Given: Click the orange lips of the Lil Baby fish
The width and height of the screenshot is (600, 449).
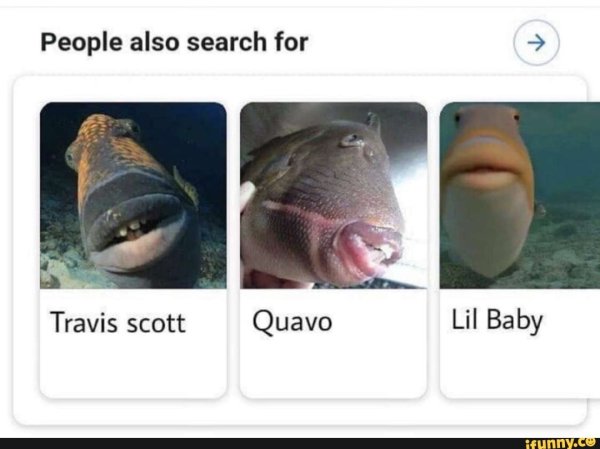Looking at the screenshot, I should [x=487, y=162].
